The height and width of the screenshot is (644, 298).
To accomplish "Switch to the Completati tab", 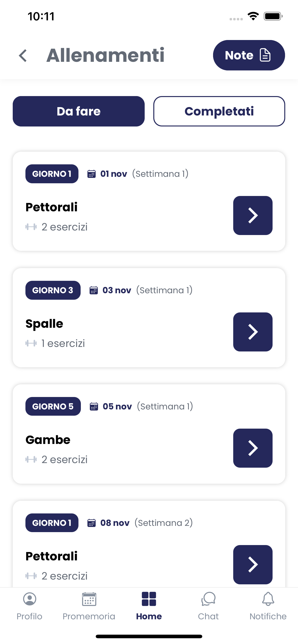I will (x=219, y=111).
